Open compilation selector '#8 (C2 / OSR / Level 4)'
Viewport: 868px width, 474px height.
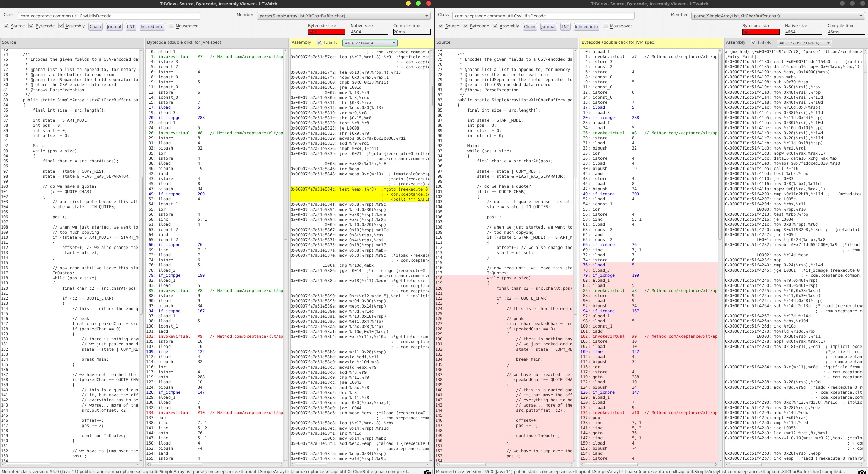[804, 43]
